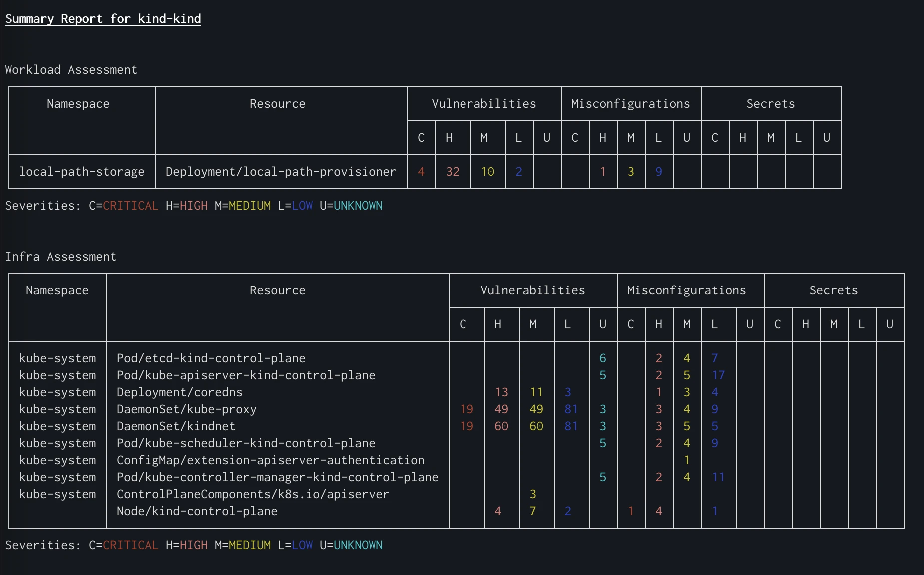Viewport: 924px width, 575px height.
Task: Click the 'DaemonSet/kube-proxy' resource
Action: click(x=186, y=409)
